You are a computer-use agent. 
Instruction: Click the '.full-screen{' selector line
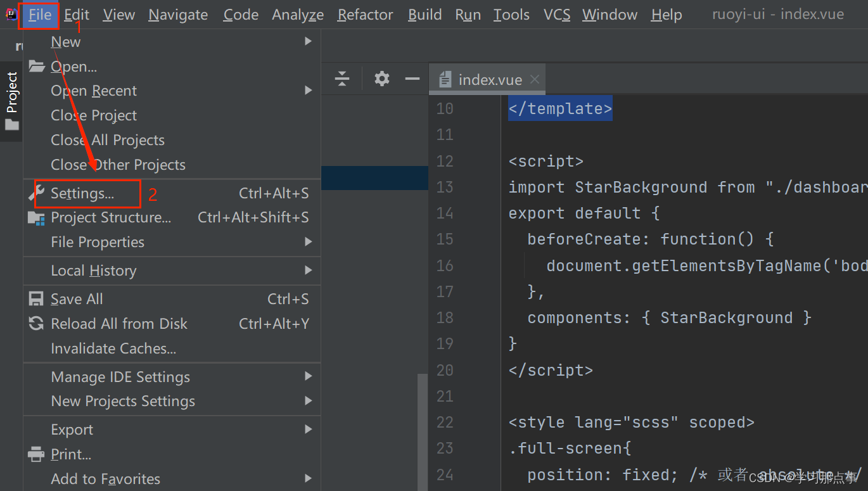[x=570, y=448]
